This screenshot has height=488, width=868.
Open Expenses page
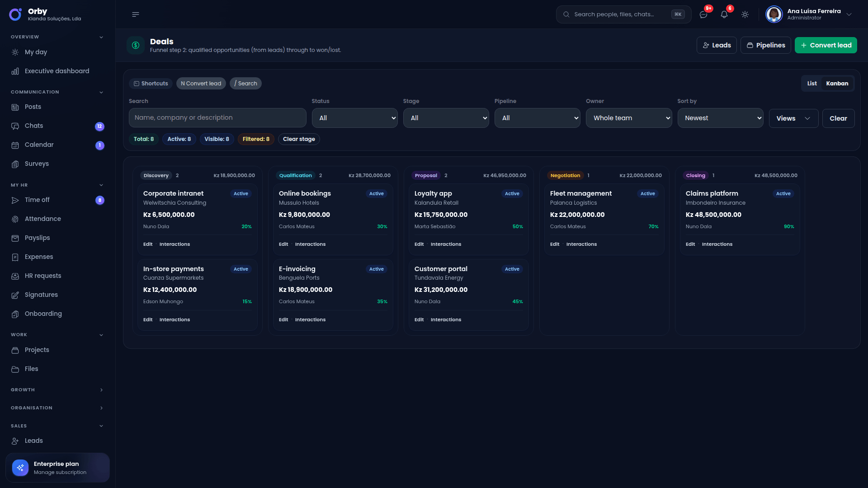pos(57,257)
